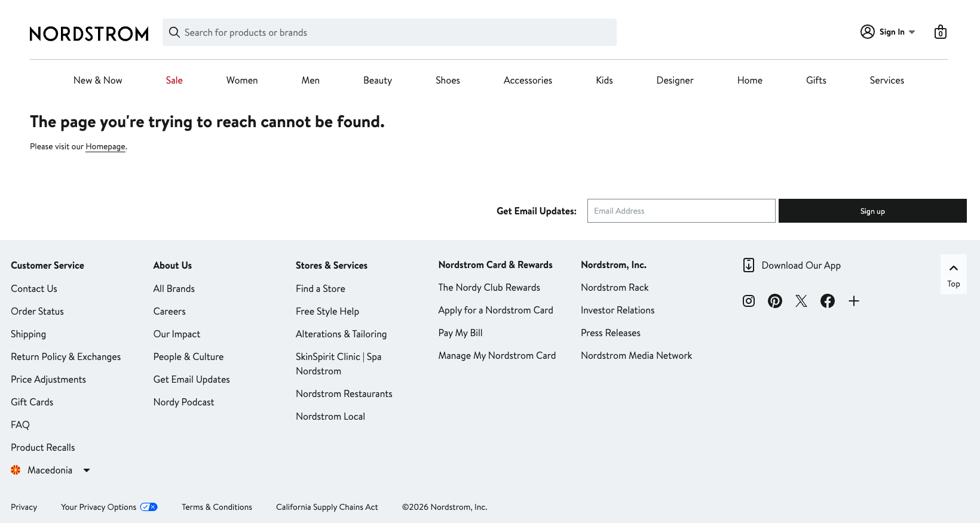Open the Beauty menu
Image resolution: width=980 pixels, height=523 pixels.
point(378,80)
